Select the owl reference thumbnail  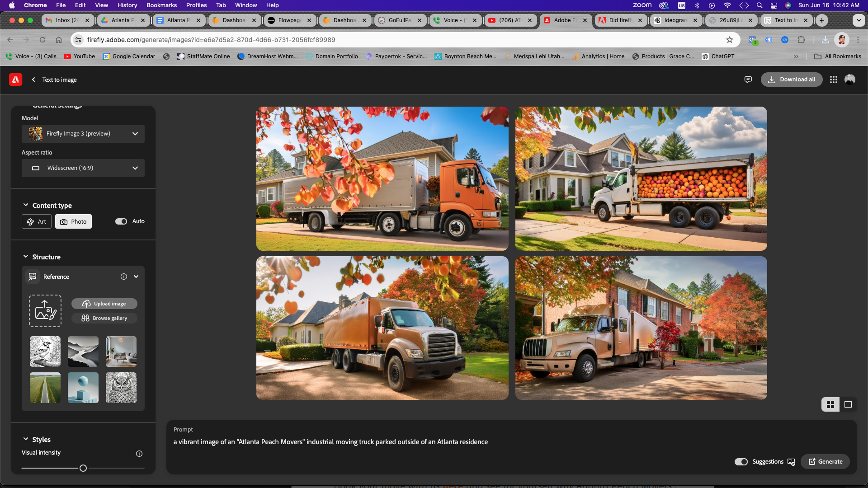121,387
